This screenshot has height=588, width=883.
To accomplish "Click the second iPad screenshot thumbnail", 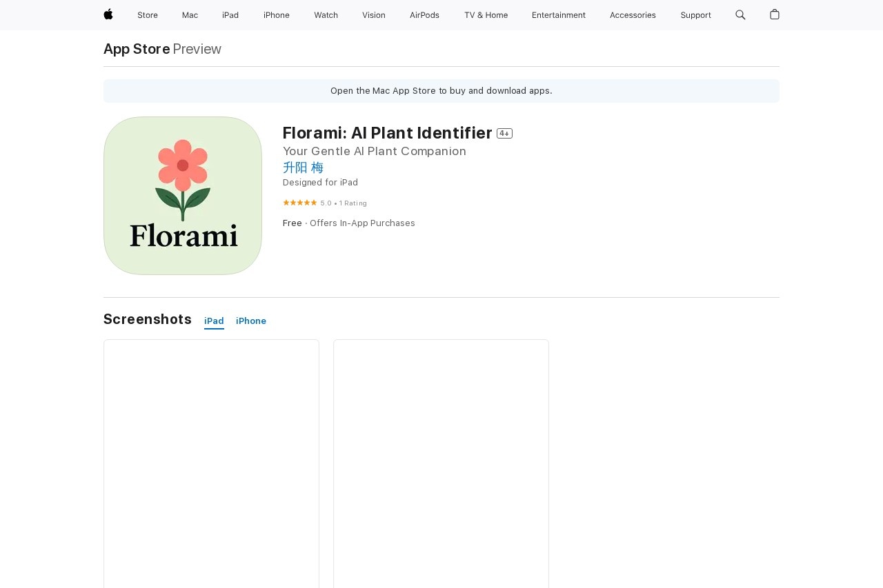I will [441, 463].
